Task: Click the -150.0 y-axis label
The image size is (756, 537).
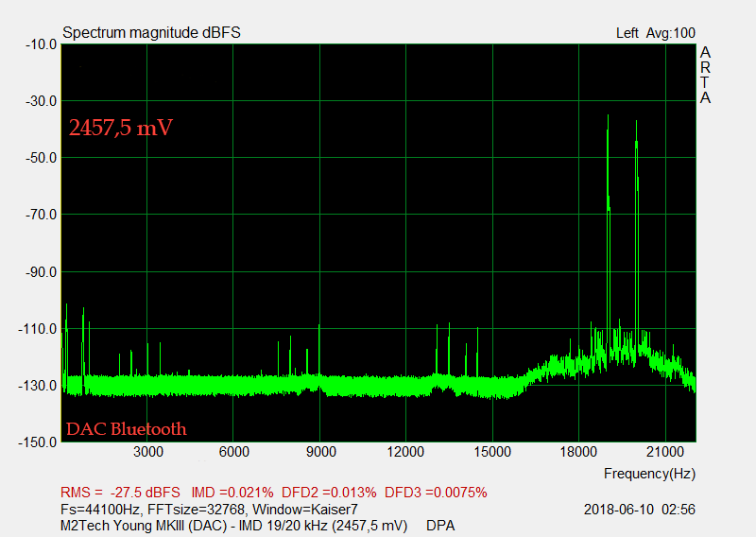Action: click(38, 442)
